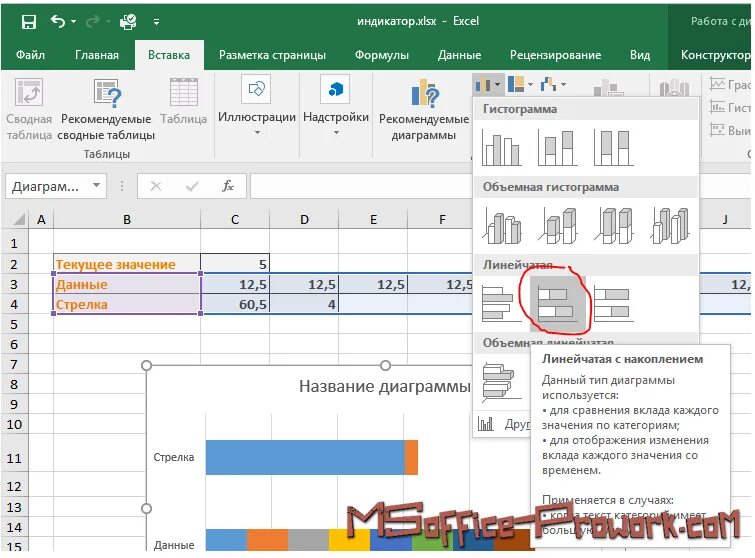Expand the Иллюстрации menu

[x=257, y=105]
